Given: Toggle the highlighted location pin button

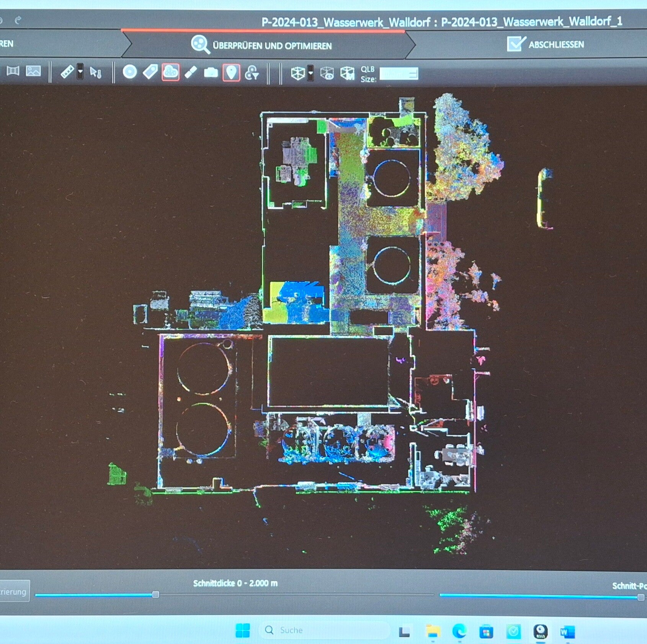Looking at the screenshot, I should tap(231, 72).
